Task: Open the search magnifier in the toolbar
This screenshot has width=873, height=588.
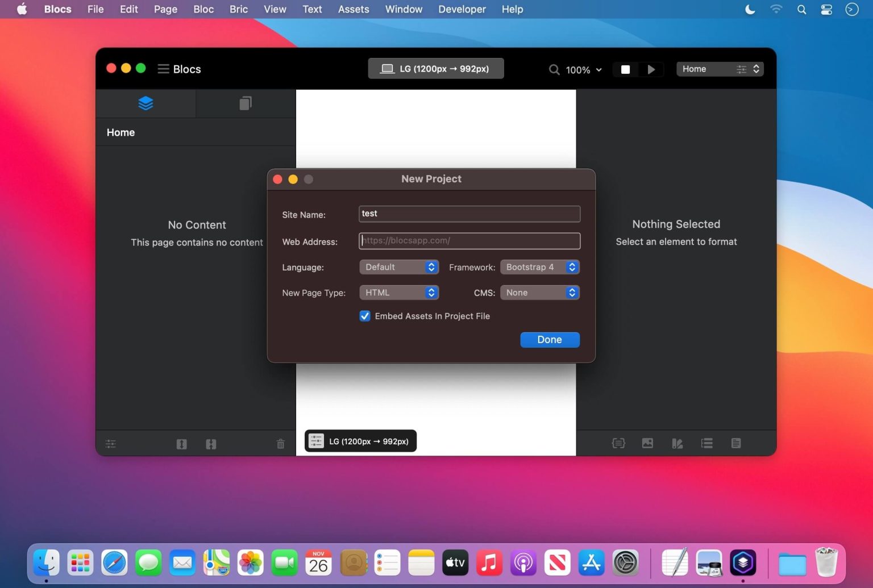Action: (554, 69)
